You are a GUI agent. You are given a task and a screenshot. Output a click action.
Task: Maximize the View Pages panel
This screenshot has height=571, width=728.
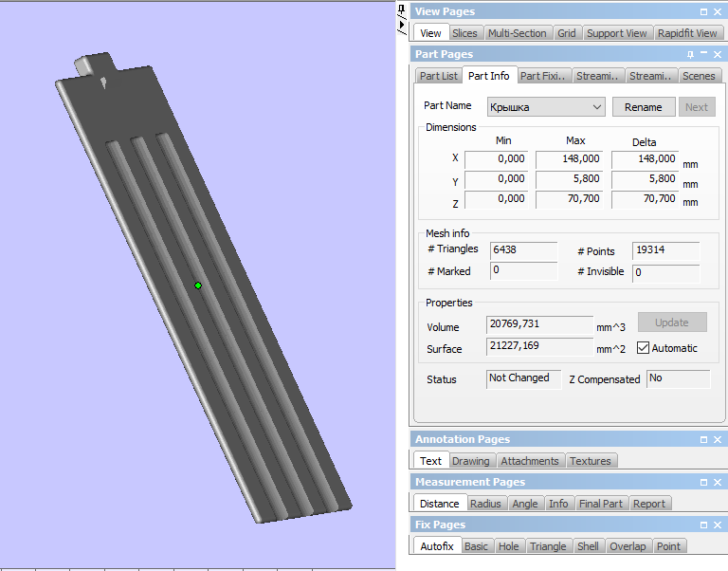click(703, 11)
